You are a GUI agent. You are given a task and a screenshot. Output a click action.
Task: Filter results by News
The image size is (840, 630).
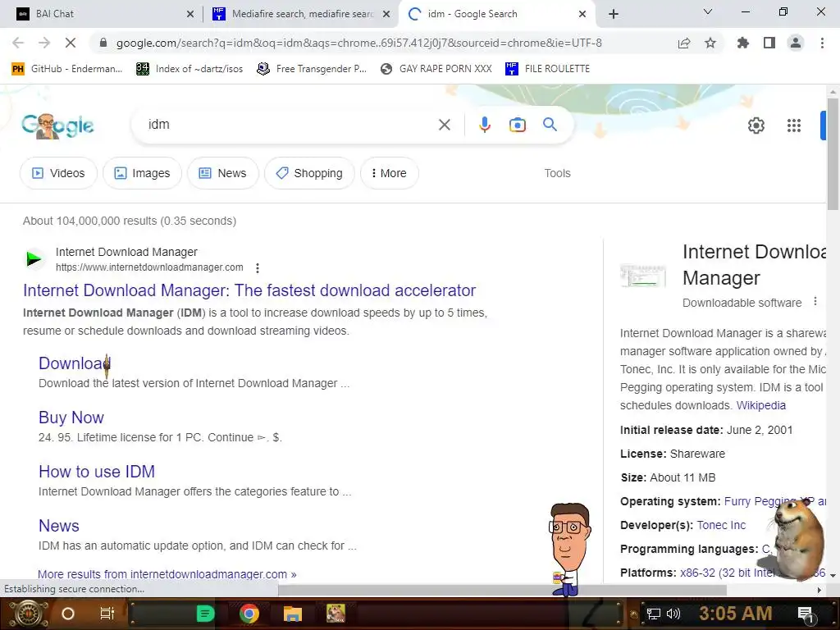tap(223, 173)
